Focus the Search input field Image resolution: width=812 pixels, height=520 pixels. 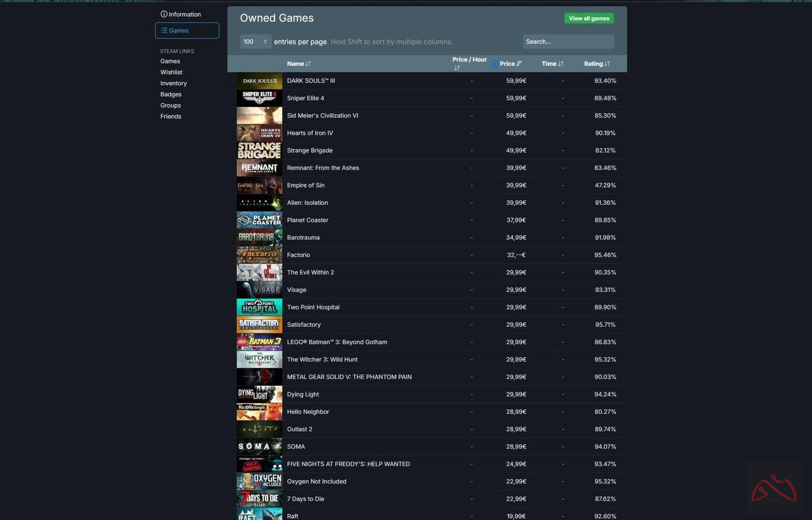point(568,42)
